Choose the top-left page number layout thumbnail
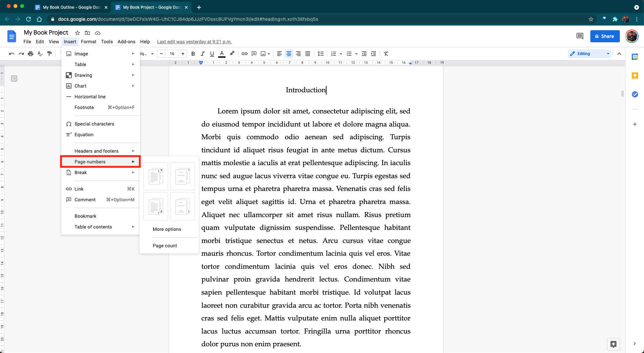 point(155,176)
